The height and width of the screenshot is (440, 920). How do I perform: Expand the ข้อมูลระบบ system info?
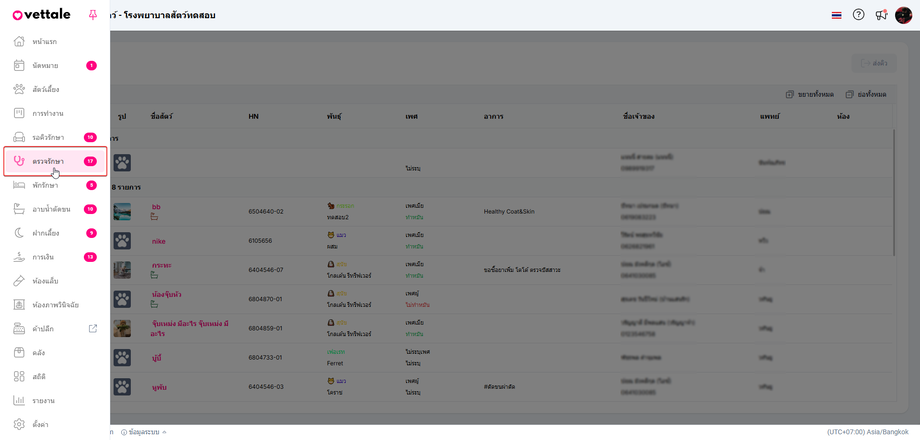coord(143,432)
